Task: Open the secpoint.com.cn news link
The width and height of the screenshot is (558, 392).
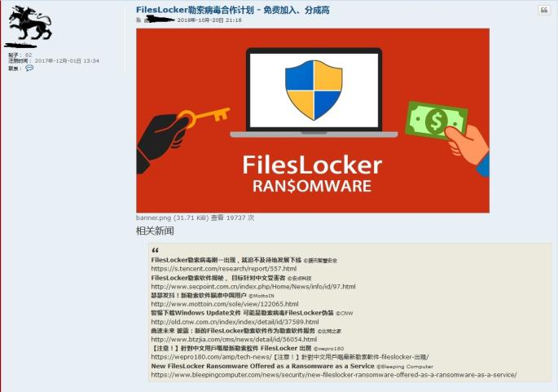Action: point(253,287)
